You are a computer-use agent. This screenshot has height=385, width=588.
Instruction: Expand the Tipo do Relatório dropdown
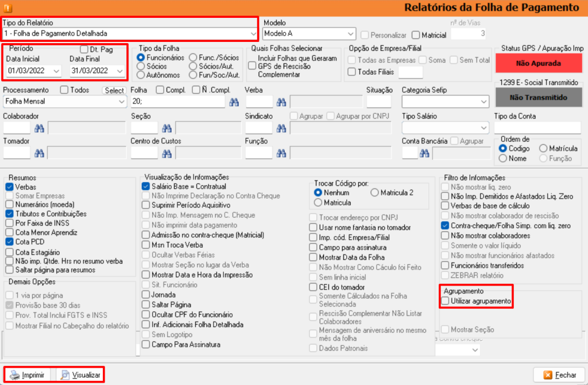pyautogui.click(x=249, y=34)
